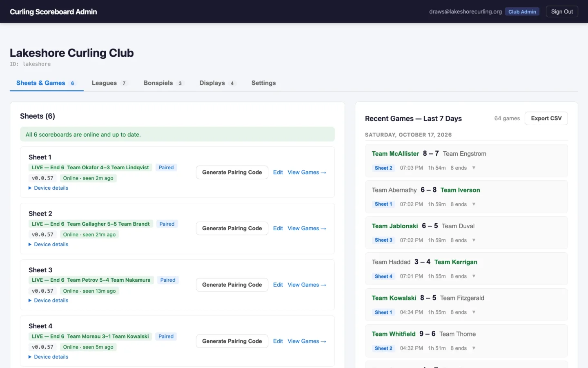The width and height of the screenshot is (588, 368).
Task: Expand the Team Whitfield vs Thorne game arrow
Action: (474, 348)
